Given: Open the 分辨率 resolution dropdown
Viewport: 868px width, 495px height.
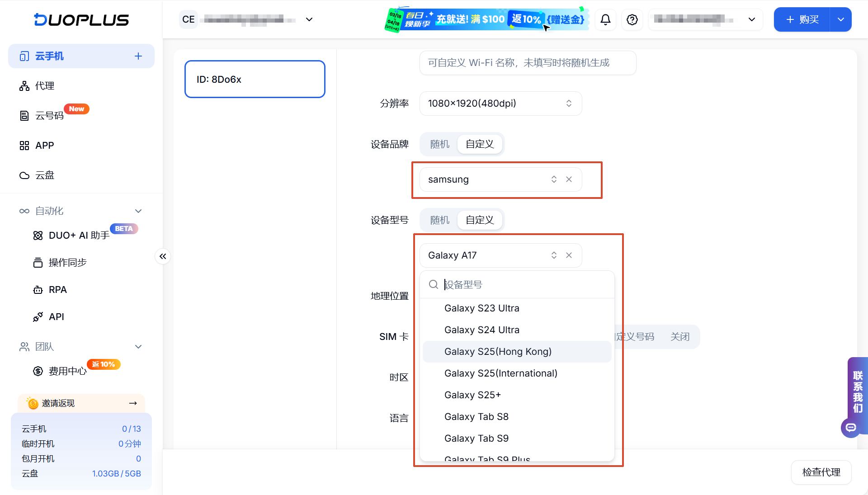Looking at the screenshot, I should [500, 104].
